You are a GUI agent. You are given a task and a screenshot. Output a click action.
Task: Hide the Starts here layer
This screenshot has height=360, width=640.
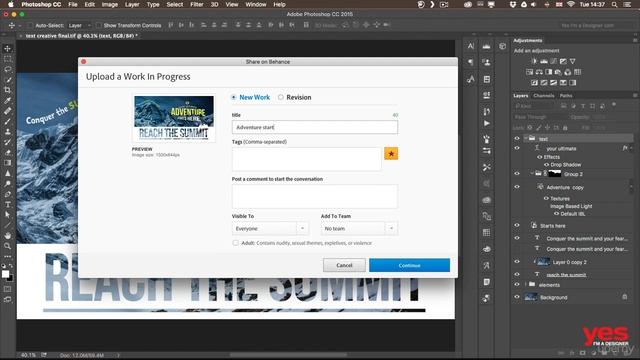pos(517,225)
